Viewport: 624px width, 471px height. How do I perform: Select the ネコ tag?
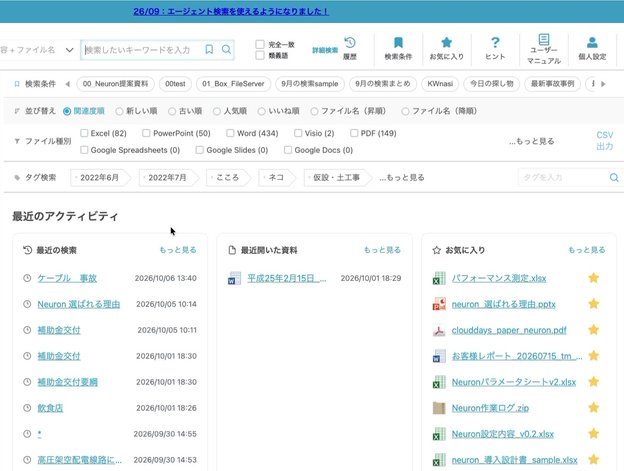[276, 177]
